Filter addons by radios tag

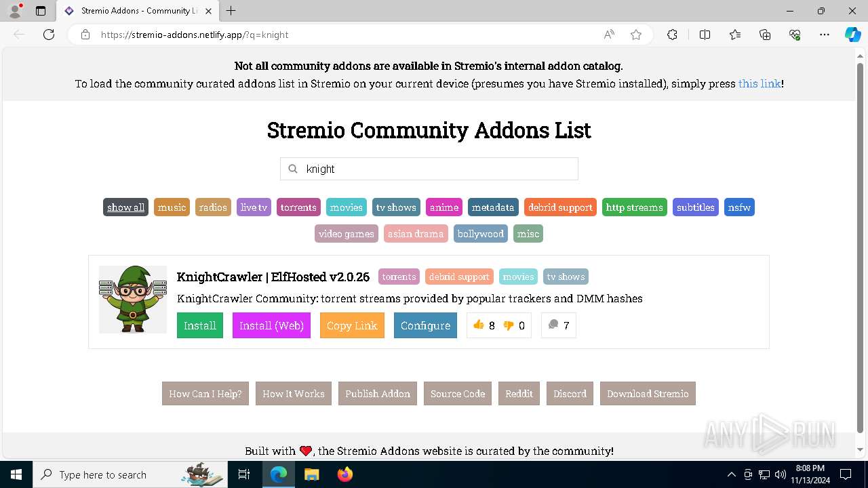click(213, 207)
